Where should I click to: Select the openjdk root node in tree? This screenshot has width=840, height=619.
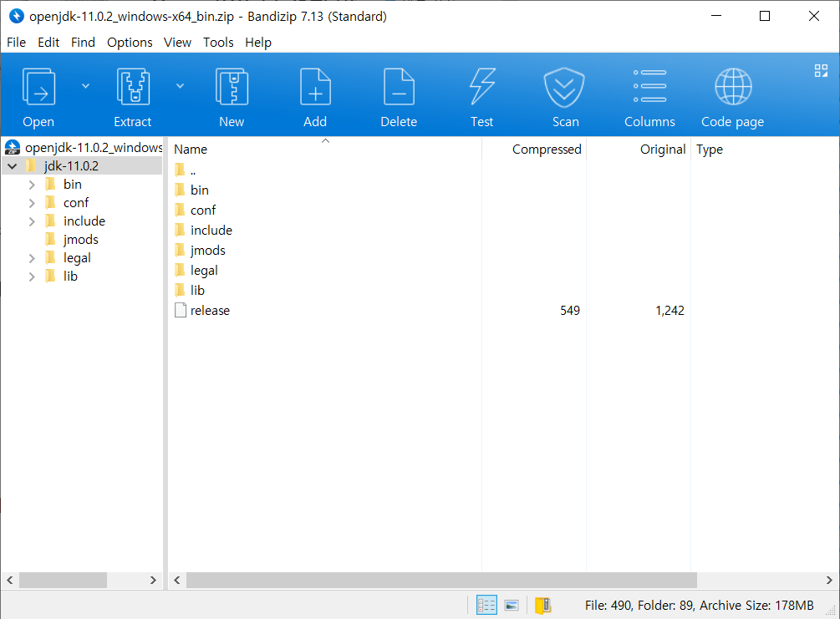coord(94,147)
